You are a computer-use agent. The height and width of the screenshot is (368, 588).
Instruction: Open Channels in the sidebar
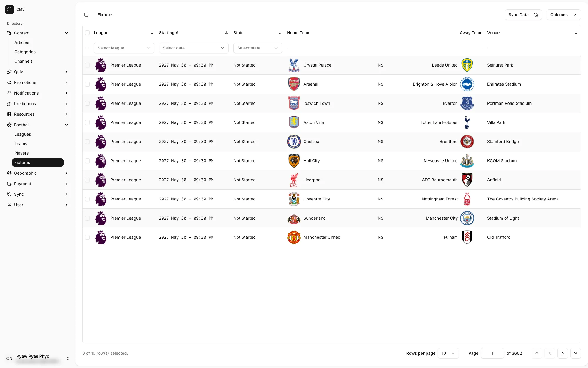click(38, 61)
